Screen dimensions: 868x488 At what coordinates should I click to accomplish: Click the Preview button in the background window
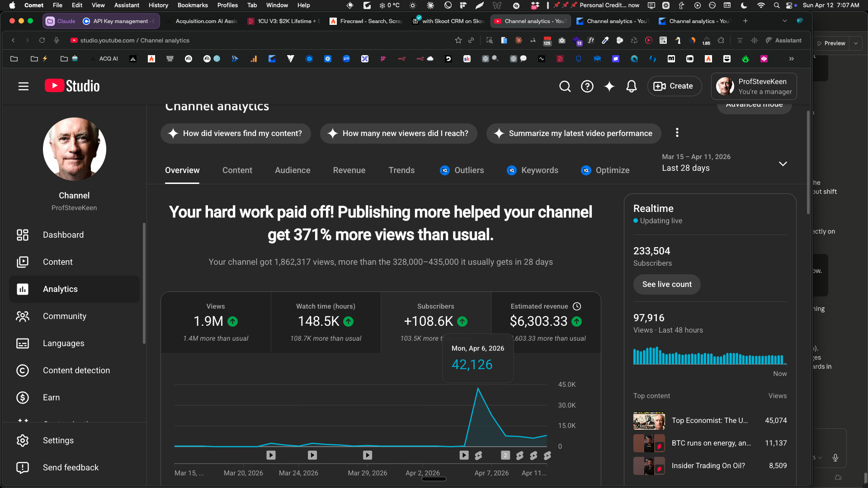coord(831,43)
